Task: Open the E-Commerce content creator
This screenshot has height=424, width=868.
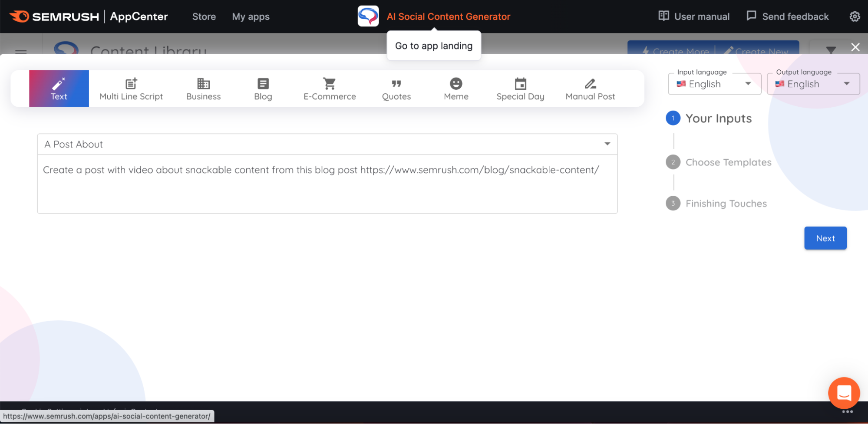Action: (x=329, y=88)
